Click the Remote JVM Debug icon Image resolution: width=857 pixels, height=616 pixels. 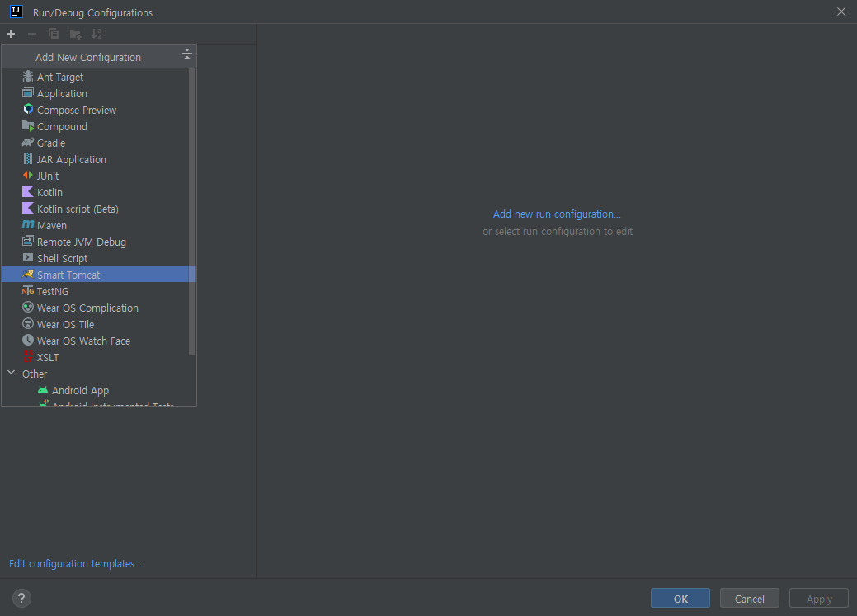(x=28, y=241)
